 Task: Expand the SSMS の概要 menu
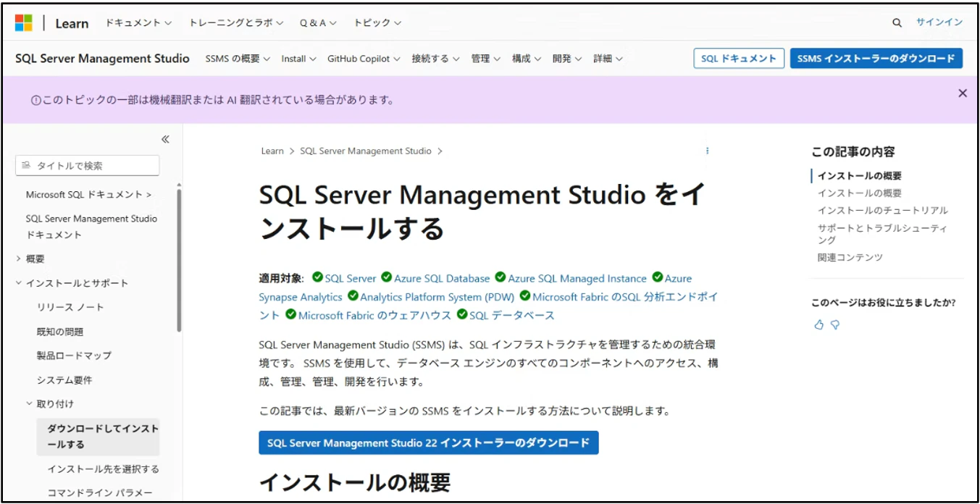pos(238,59)
